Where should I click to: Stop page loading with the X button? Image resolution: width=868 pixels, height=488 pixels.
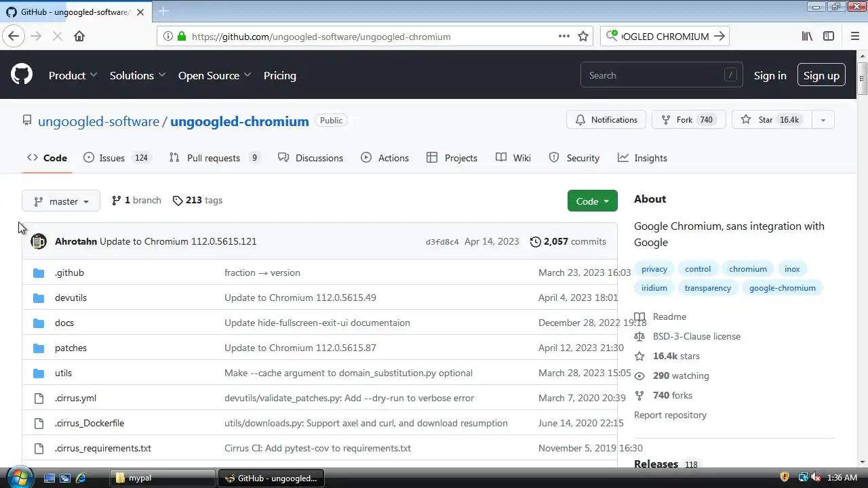click(58, 37)
